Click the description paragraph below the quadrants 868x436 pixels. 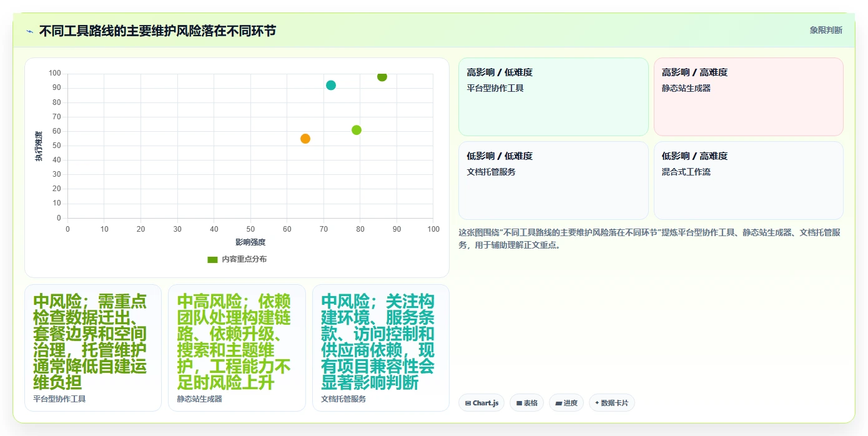pyautogui.click(x=649, y=239)
